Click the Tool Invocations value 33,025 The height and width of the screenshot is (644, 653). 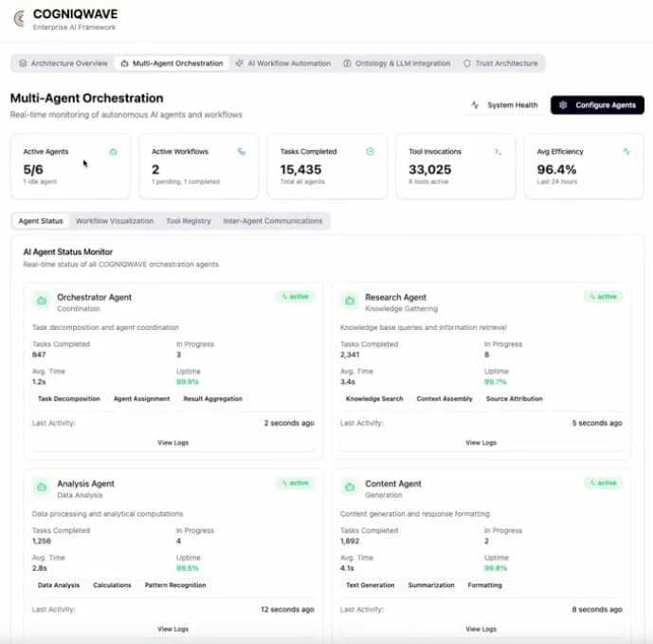point(429,170)
